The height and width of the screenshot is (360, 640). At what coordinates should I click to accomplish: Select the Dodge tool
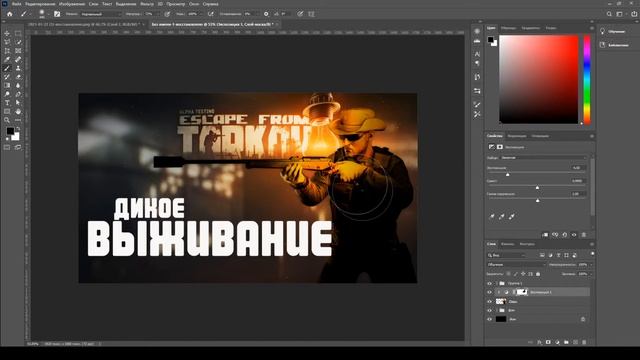7,94
